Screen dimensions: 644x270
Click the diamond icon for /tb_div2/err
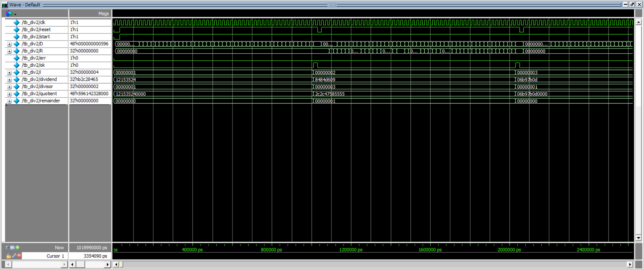(16, 58)
